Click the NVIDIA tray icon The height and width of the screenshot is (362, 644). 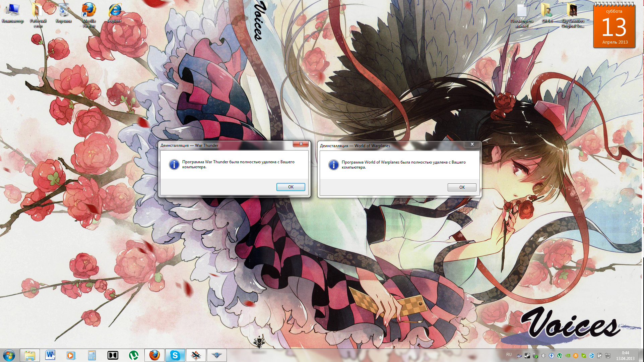(x=568, y=356)
